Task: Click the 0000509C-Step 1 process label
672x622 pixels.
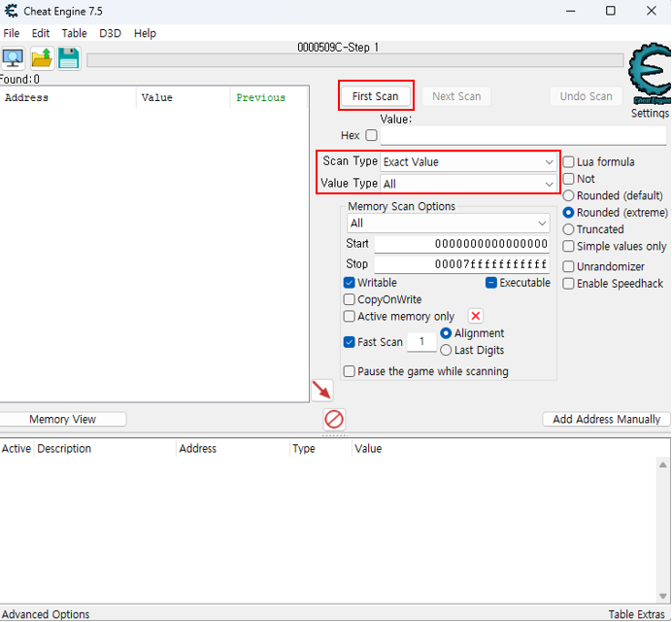Action: pyautogui.click(x=338, y=48)
